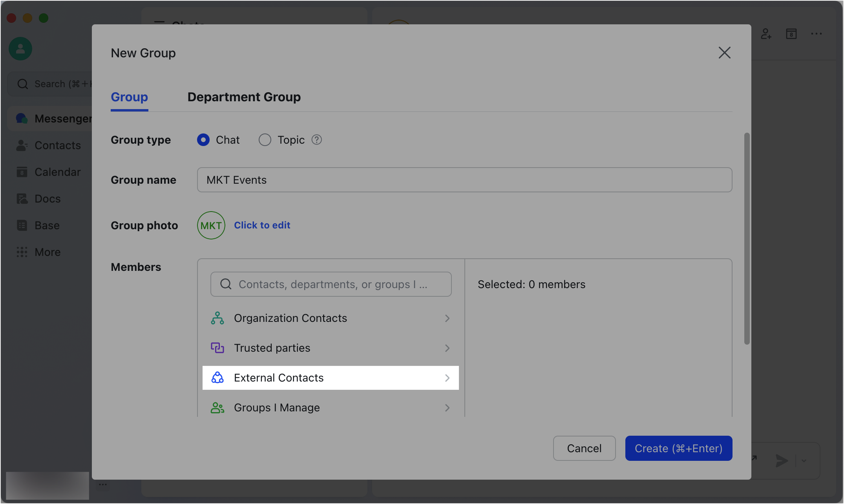
Task: Expand Organization Contacts
Action: (x=330, y=318)
